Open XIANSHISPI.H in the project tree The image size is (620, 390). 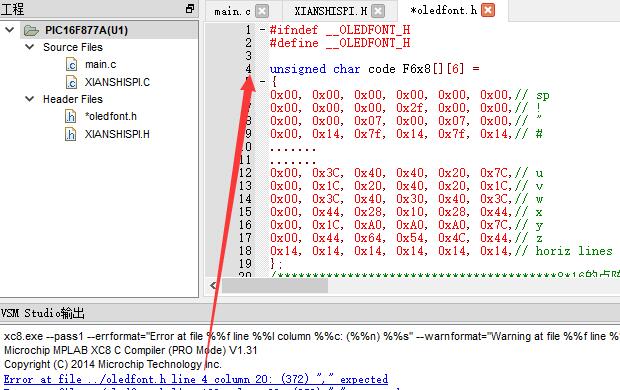point(117,134)
